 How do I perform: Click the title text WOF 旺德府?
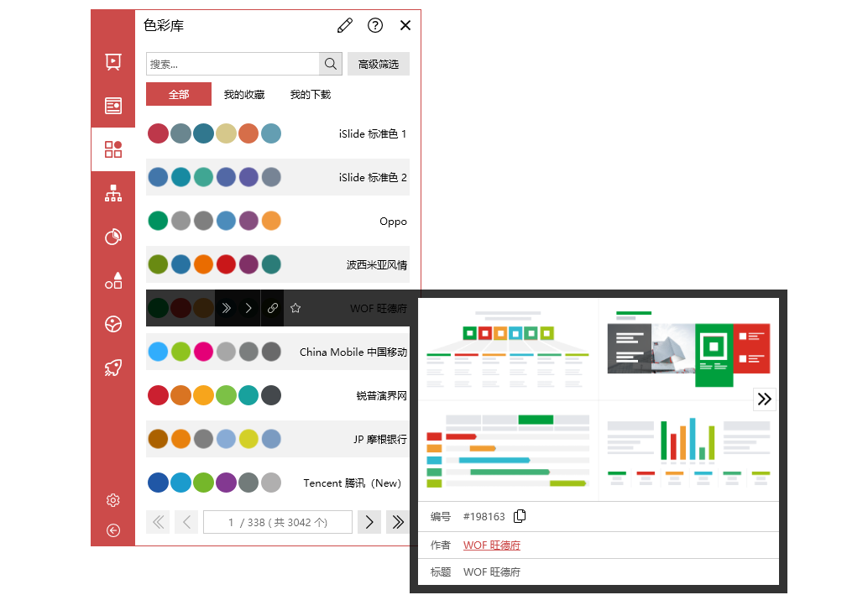coord(492,572)
